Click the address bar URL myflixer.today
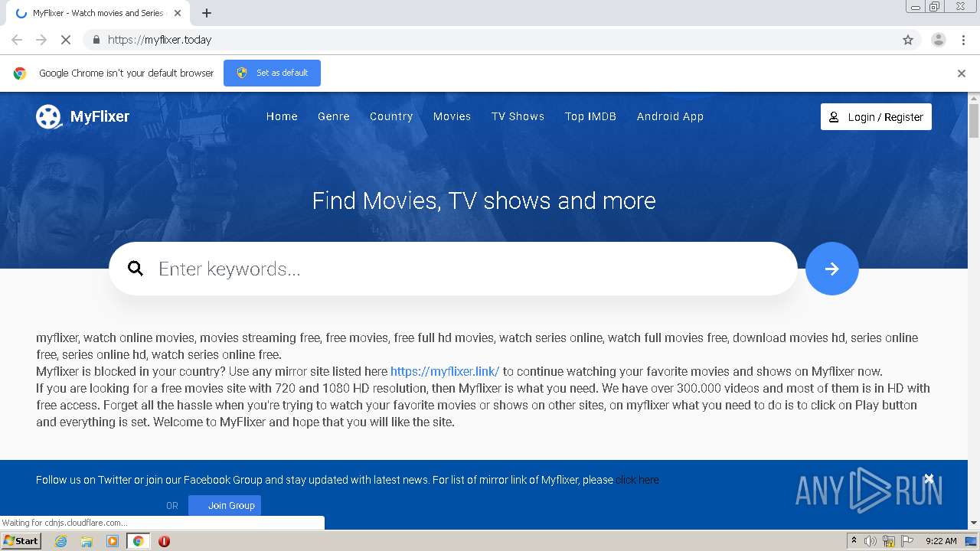The image size is (980, 551). point(159,40)
